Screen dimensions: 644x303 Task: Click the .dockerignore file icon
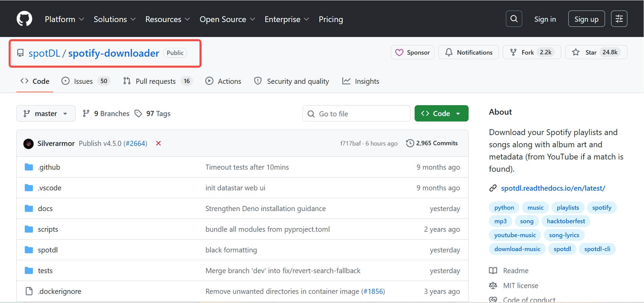pos(29,291)
